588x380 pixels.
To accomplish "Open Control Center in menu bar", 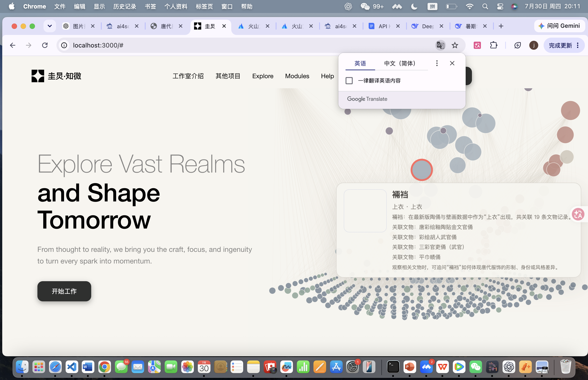I will tap(500, 6).
